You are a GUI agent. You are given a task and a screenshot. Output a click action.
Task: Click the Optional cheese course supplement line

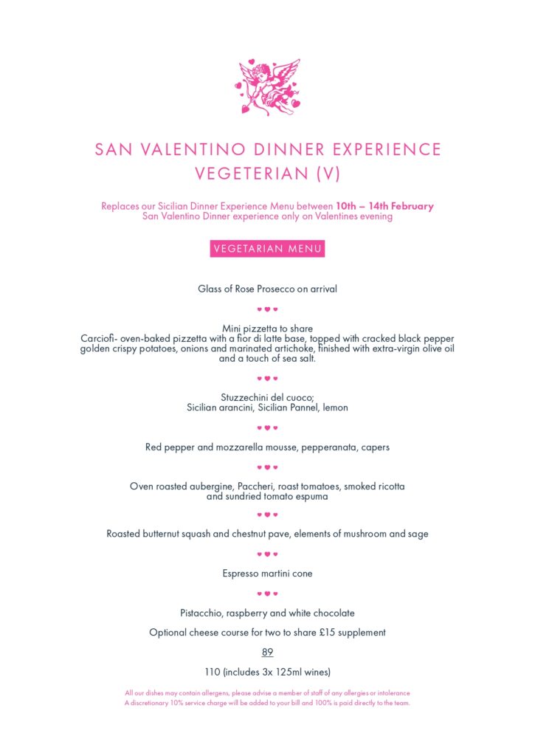point(267,633)
